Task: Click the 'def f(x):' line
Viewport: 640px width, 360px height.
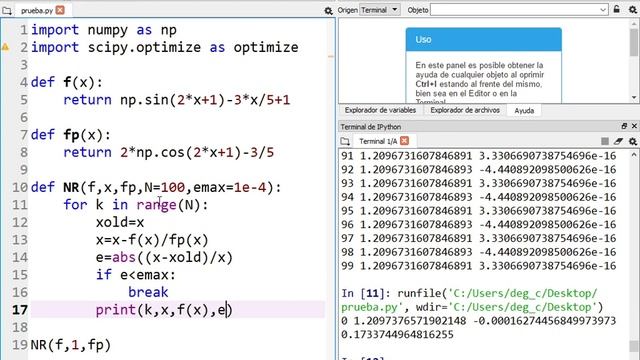Action: point(67,82)
